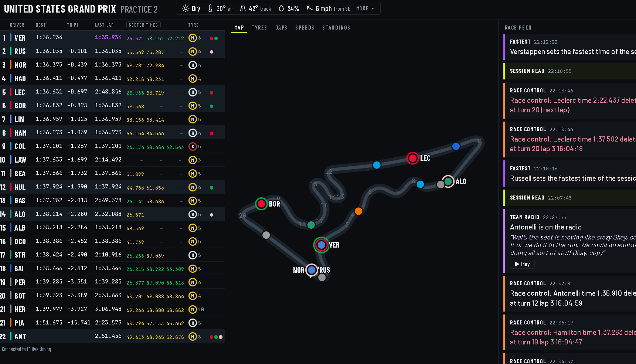Open the Russell fastest time feed entry

click(x=569, y=174)
